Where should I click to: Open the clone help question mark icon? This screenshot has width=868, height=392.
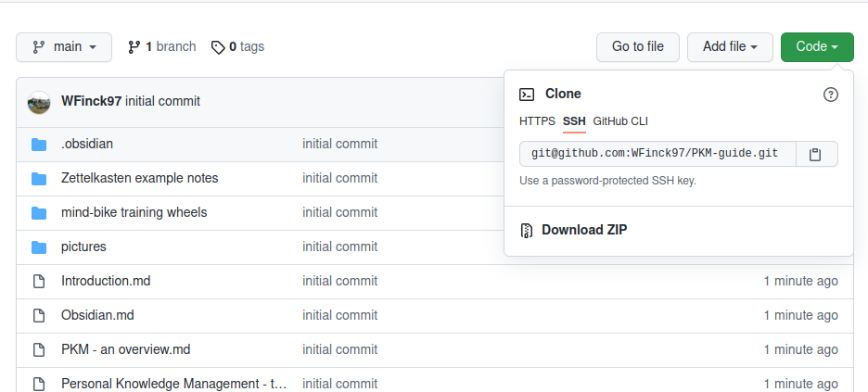pyautogui.click(x=830, y=95)
